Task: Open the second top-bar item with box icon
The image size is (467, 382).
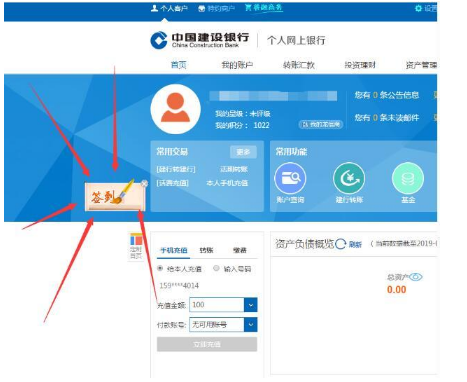Action: 216,8
